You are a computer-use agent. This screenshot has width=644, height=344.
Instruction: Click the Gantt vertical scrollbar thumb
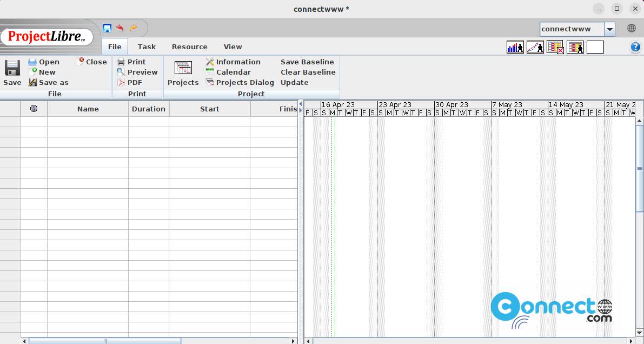(x=640, y=169)
